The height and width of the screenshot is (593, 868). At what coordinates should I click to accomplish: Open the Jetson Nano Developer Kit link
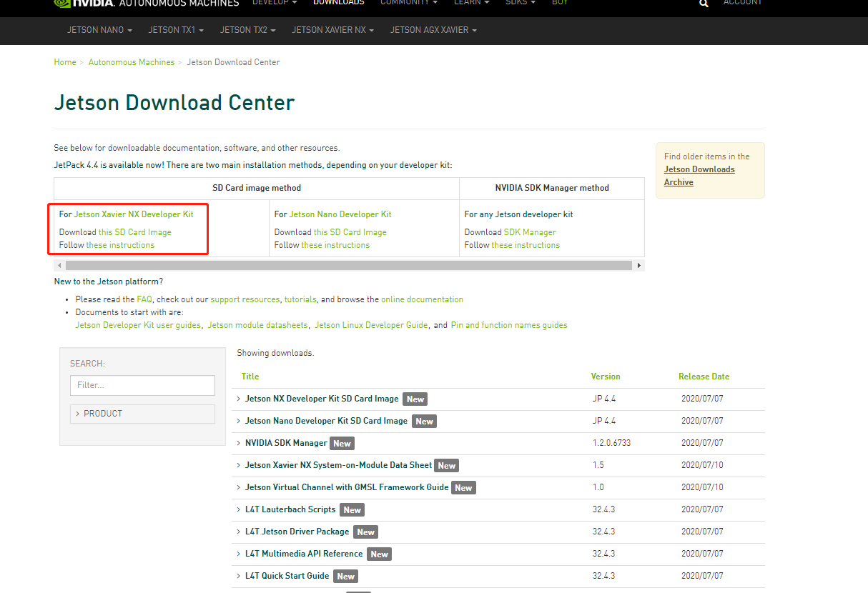pos(340,214)
